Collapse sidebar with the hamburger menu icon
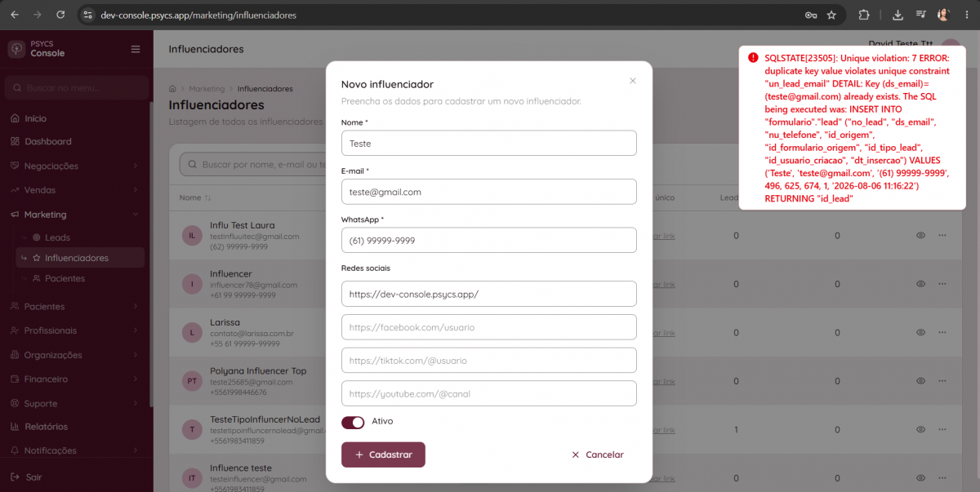The height and width of the screenshot is (492, 980). pyautogui.click(x=136, y=49)
